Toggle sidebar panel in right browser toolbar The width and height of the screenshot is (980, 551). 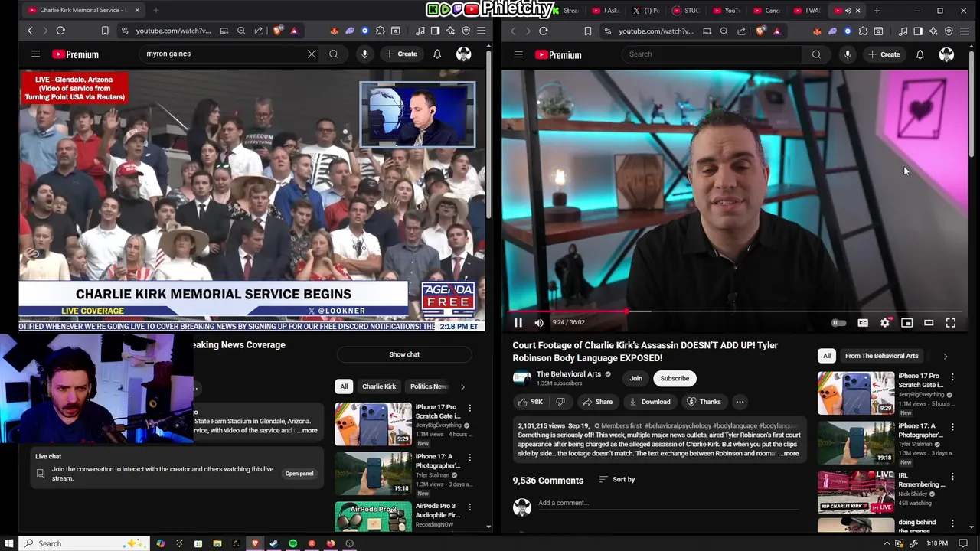click(918, 31)
